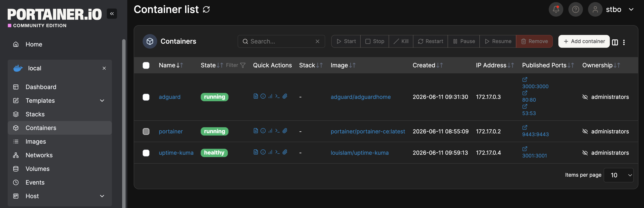Open exec console for adguard container
Viewport: 644px width, 208px height.
point(278,96)
